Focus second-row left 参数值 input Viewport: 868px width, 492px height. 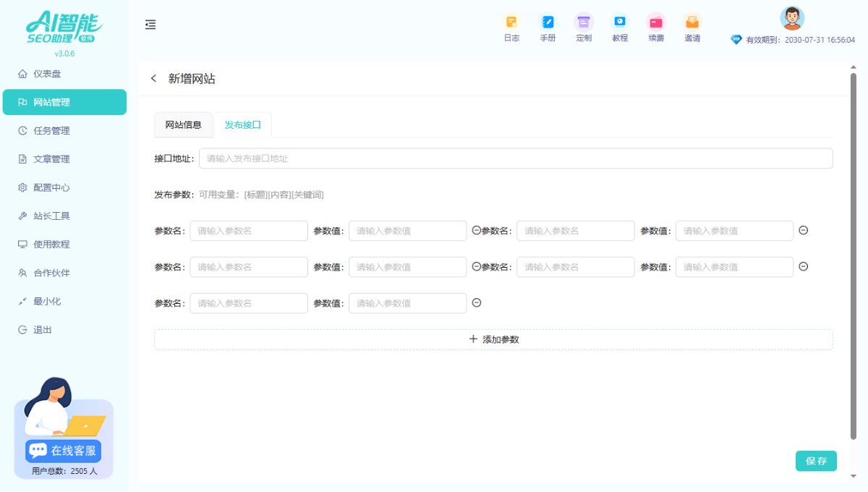[407, 267]
